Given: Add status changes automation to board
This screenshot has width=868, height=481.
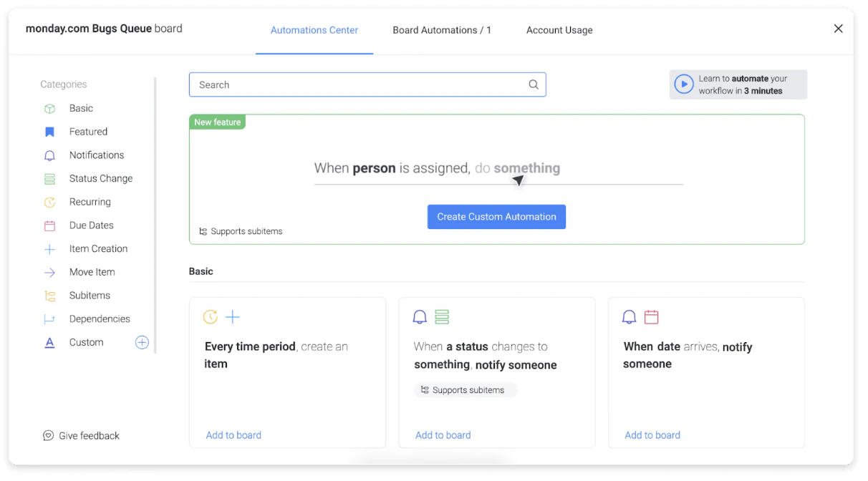Looking at the screenshot, I should tap(443, 435).
